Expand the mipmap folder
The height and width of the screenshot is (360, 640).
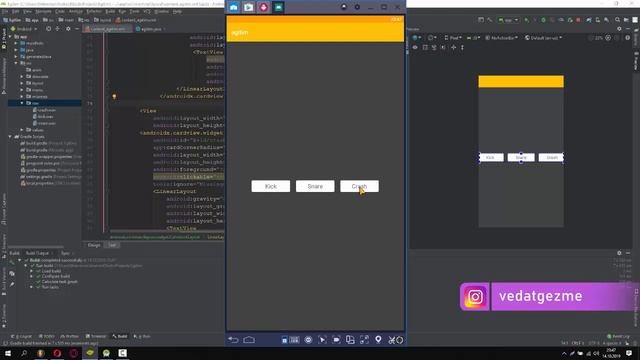point(22,96)
